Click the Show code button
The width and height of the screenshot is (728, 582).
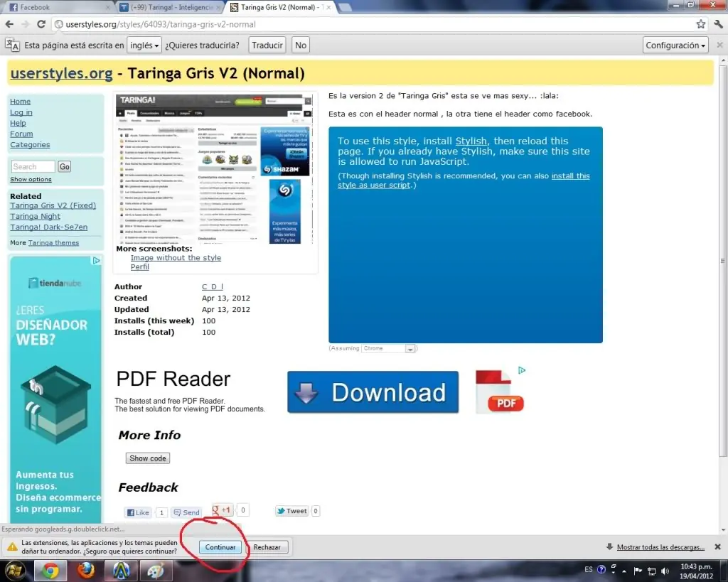click(148, 458)
